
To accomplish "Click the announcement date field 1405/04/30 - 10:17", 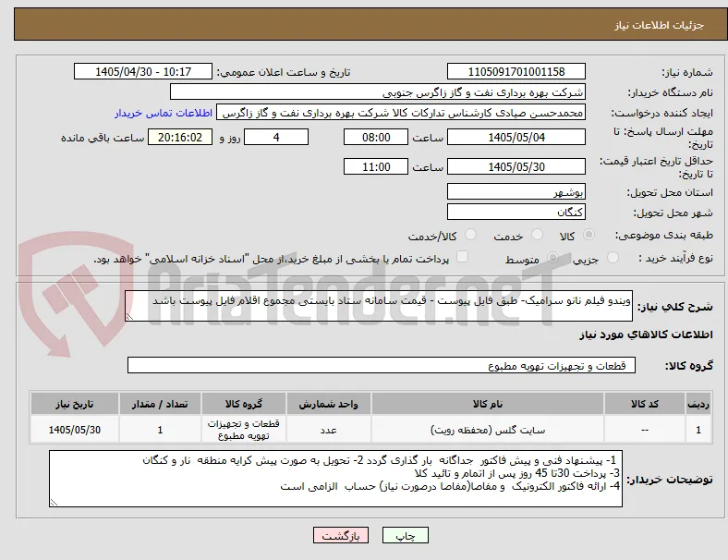I will [143, 71].
